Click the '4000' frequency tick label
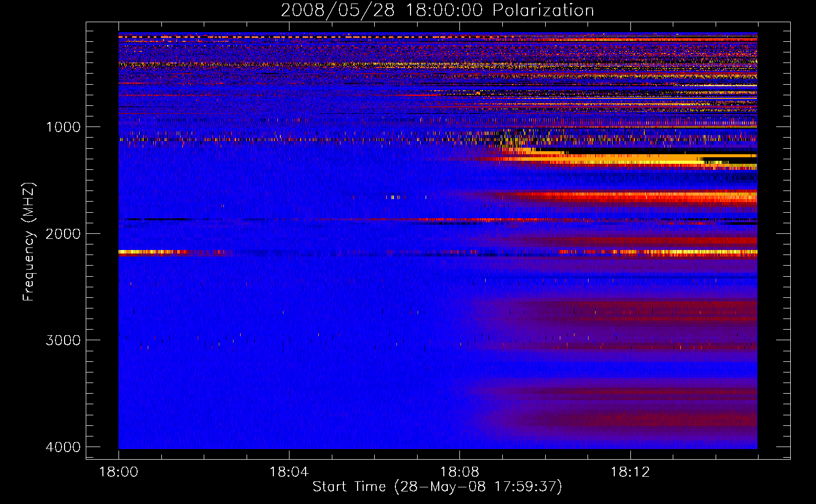The image size is (816, 504). (63, 447)
